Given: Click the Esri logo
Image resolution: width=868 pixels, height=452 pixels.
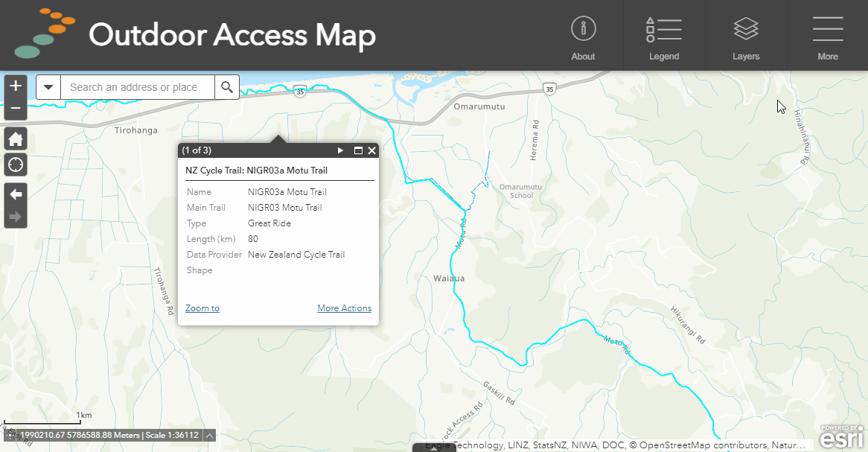Looking at the screenshot, I should [841, 436].
